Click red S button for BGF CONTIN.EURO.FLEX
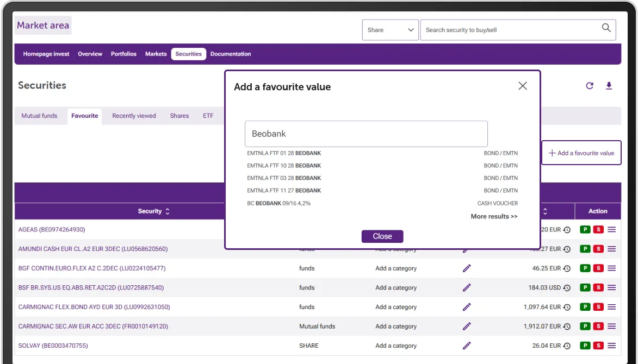The height and width of the screenshot is (364, 638). click(x=598, y=268)
